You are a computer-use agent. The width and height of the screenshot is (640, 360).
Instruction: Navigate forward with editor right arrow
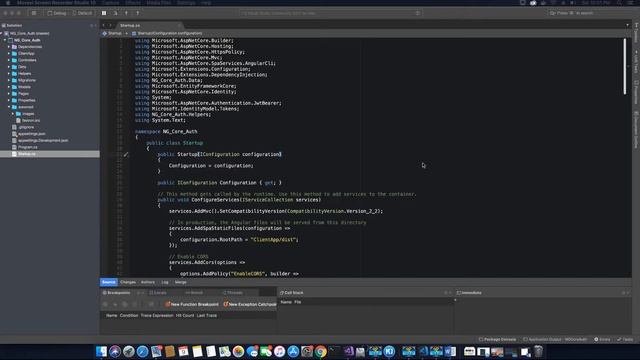110,25
